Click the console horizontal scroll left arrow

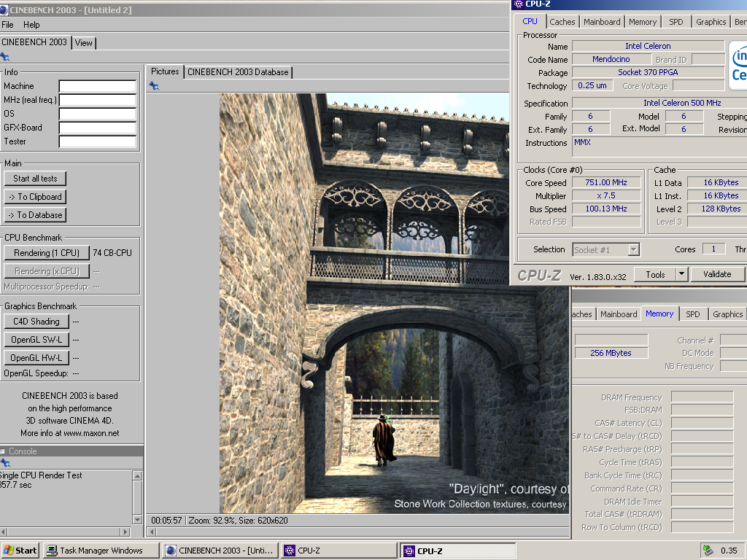click(4, 532)
